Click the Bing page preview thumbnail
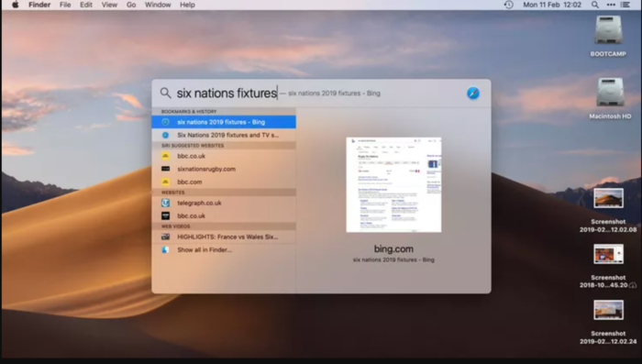 tap(393, 184)
